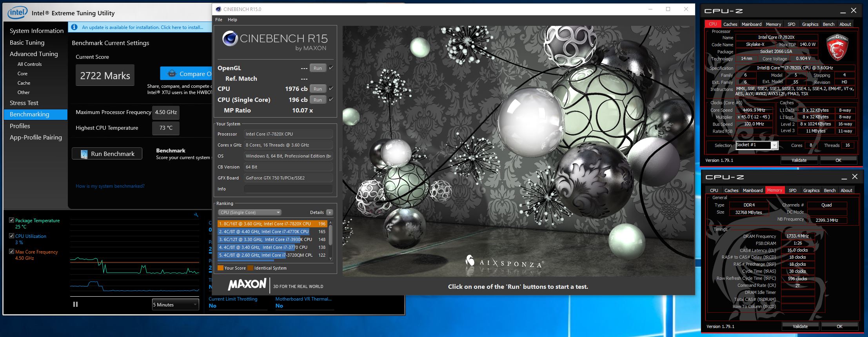
Task: Click Validate in lower CPU-Z window
Action: (x=800, y=326)
